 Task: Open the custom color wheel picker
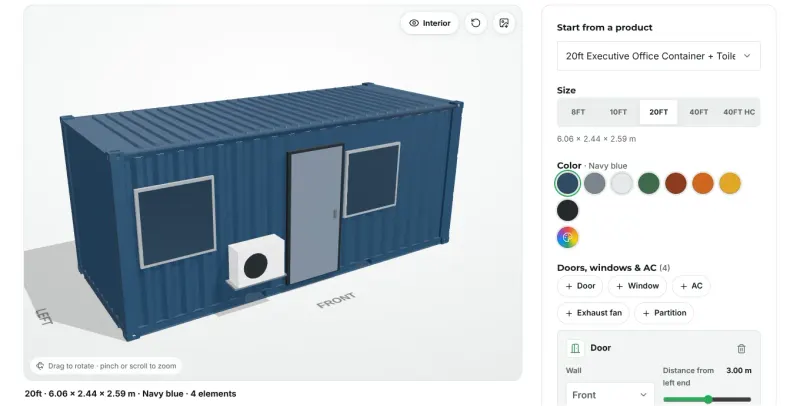click(x=567, y=237)
